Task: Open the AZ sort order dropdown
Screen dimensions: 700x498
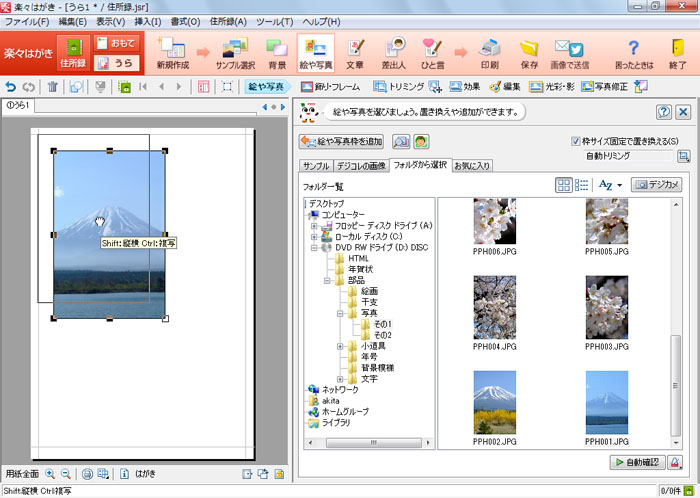Action: point(609,185)
